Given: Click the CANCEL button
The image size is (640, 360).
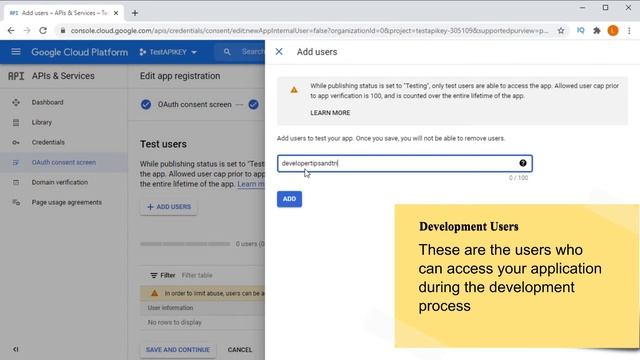Looking at the screenshot, I should click(240, 350).
